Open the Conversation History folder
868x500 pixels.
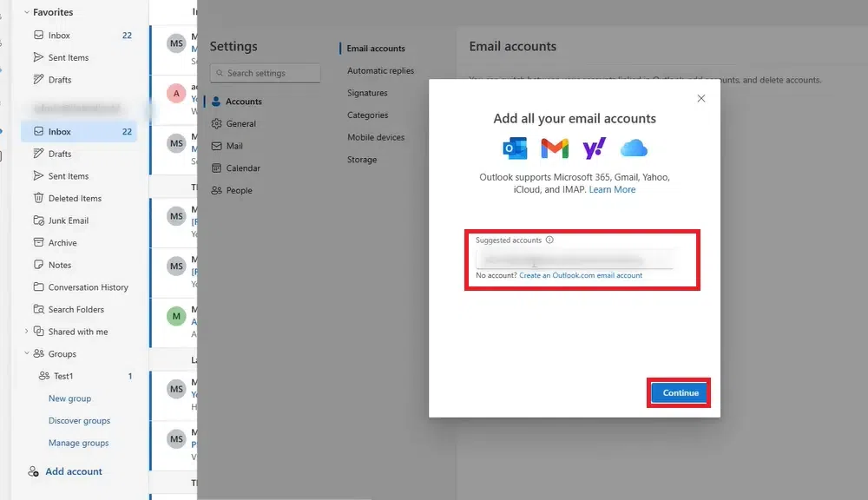[x=79, y=286]
